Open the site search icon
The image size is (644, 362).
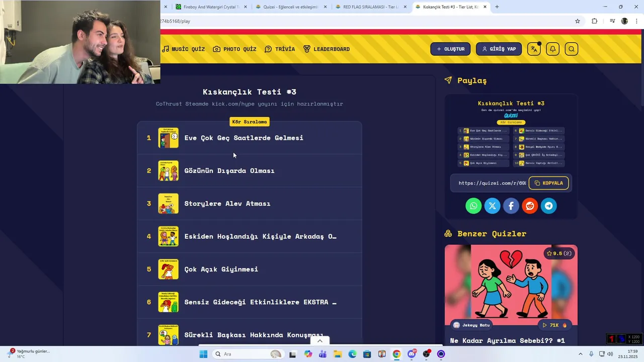571,49
